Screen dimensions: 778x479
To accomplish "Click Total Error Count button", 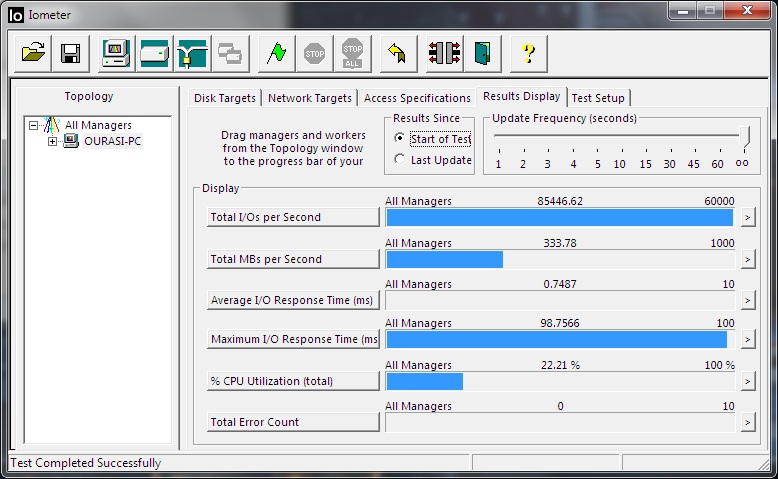I will coord(293,422).
